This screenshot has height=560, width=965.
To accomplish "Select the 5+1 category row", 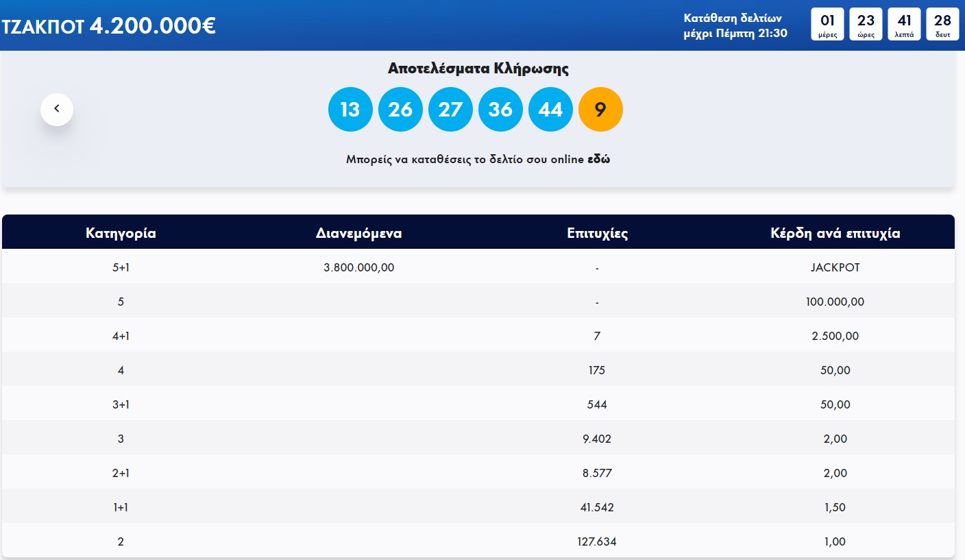I will 121,267.
